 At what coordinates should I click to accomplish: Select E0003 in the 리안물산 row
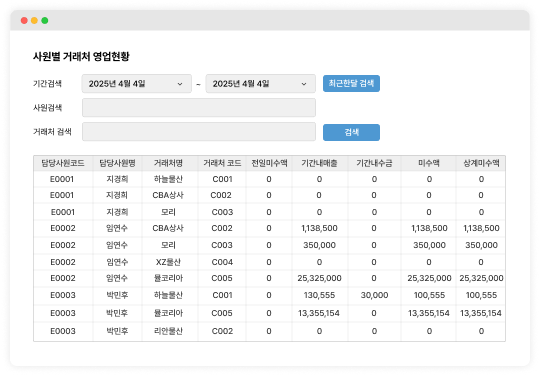(x=63, y=331)
